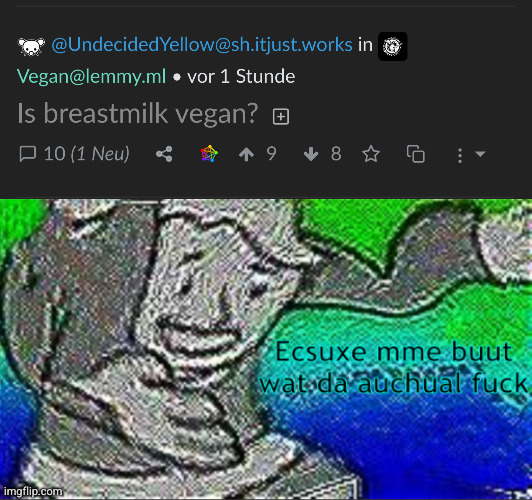The image size is (532, 500).
Task: Open the post titled Is breastmilk vegan?
Action: click(x=138, y=113)
